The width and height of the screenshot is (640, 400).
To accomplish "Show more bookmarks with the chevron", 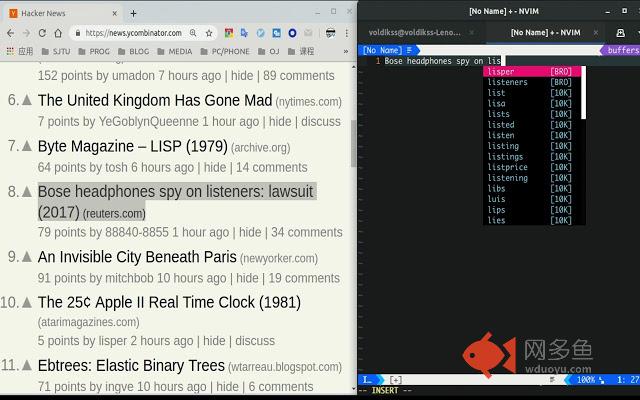I will click(346, 51).
